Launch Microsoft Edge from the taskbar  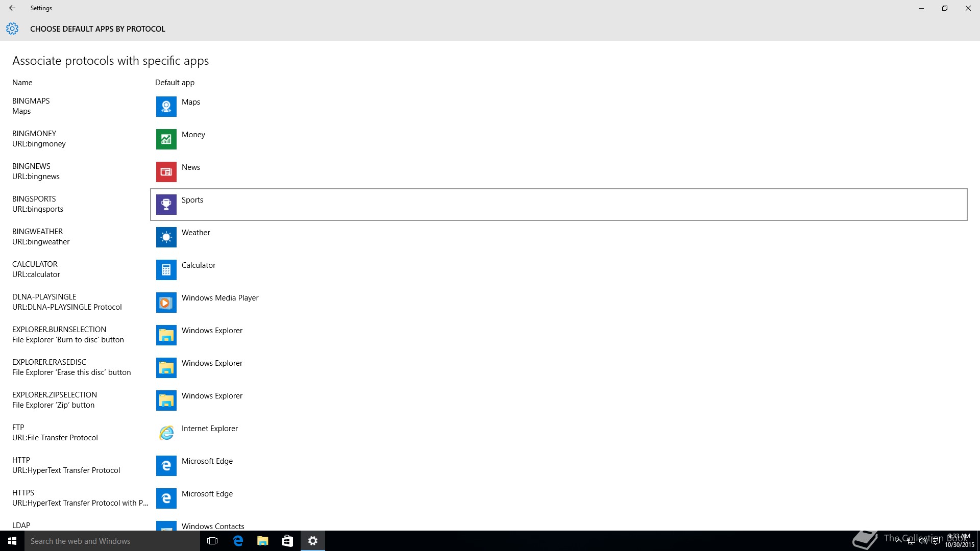237,541
